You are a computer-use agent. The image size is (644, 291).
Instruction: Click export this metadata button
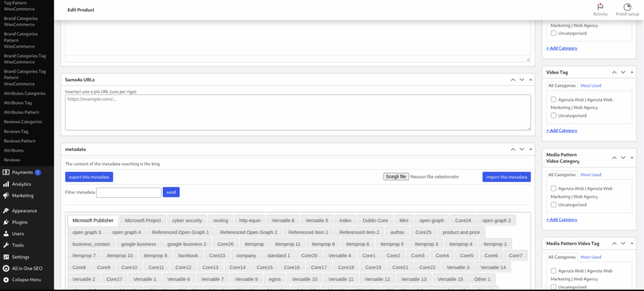pyautogui.click(x=89, y=177)
